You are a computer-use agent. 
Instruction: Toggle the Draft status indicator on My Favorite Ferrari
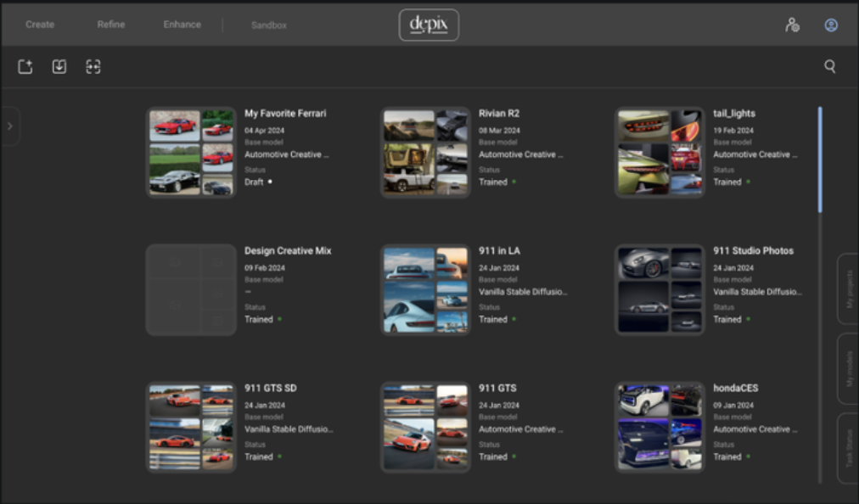pos(270,182)
